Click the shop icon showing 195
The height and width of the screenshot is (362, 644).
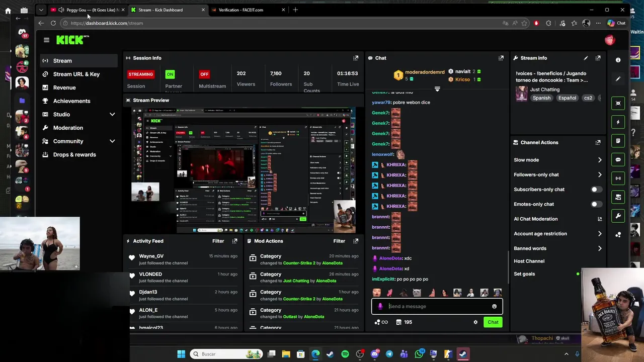[x=404, y=322]
